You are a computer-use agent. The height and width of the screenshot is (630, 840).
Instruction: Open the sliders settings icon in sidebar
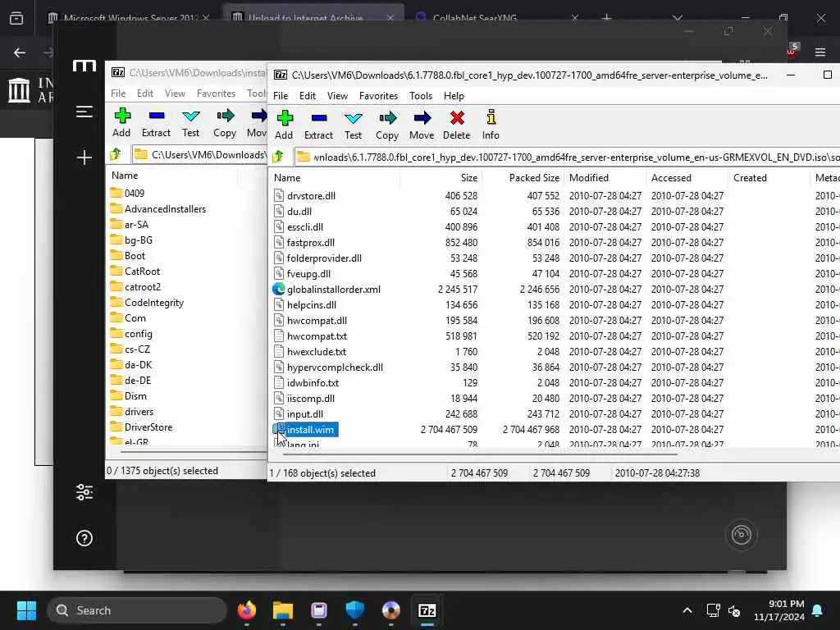coord(84,492)
